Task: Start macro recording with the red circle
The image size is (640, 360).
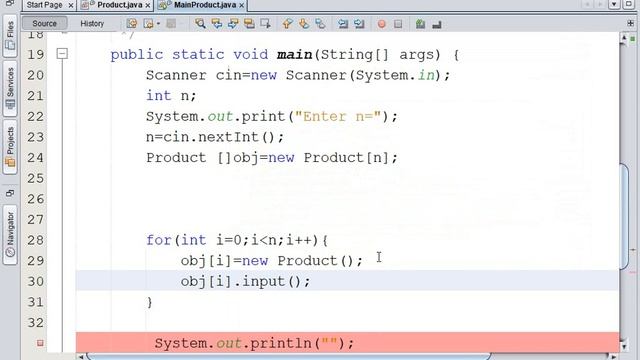Action: pos(382,24)
